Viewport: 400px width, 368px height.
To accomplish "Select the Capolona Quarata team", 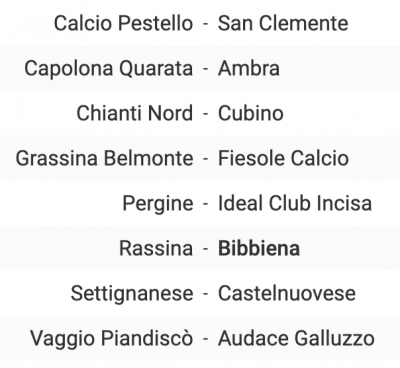I will (x=109, y=69).
